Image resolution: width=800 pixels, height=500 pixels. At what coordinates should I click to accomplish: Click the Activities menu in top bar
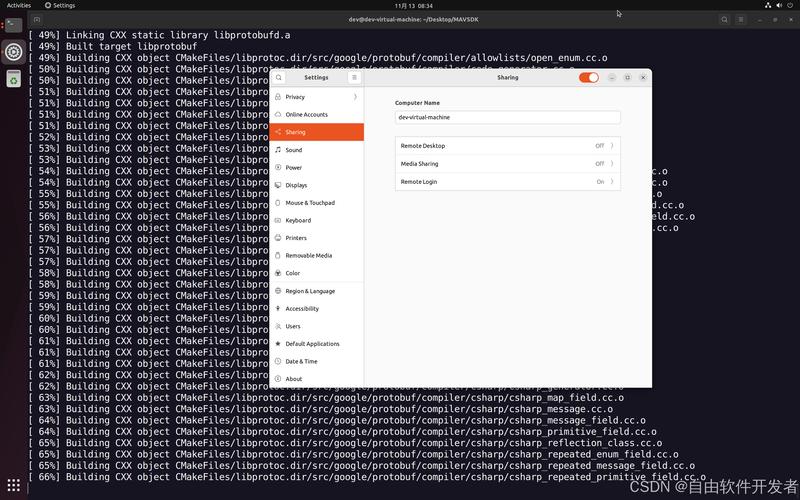coord(19,5)
